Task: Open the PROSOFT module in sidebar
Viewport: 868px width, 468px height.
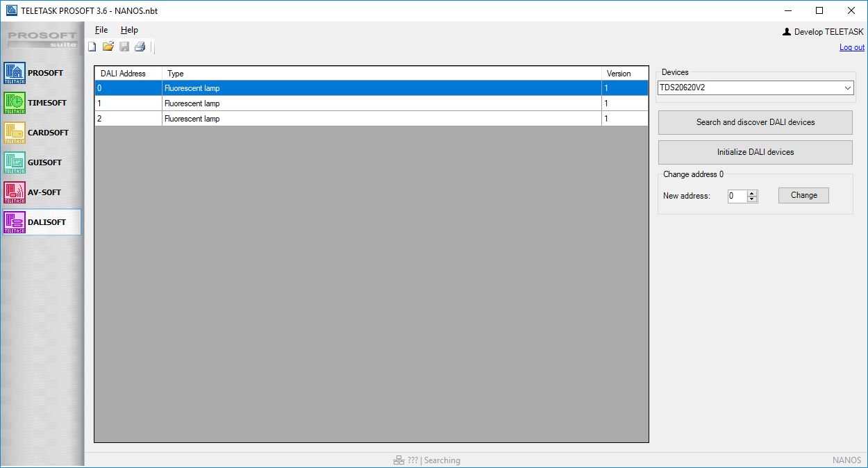Action: point(42,73)
